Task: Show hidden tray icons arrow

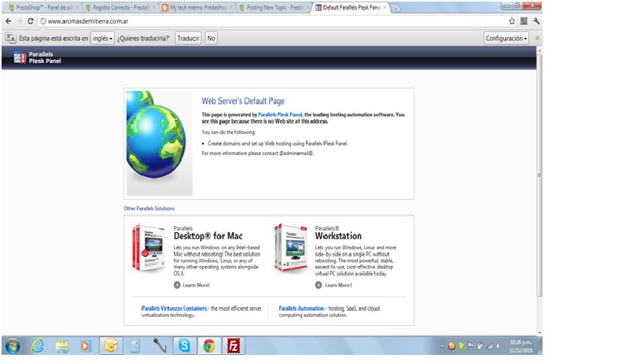Action: click(x=442, y=346)
